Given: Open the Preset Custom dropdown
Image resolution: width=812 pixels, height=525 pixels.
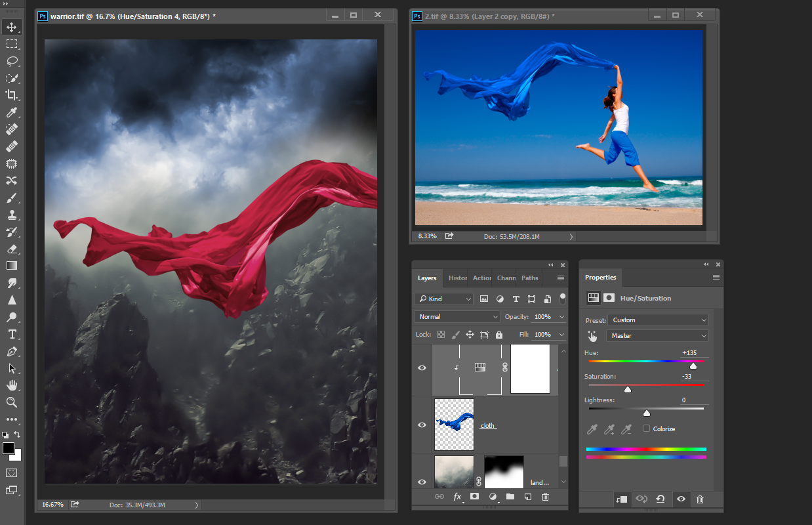Looking at the screenshot, I should point(658,320).
